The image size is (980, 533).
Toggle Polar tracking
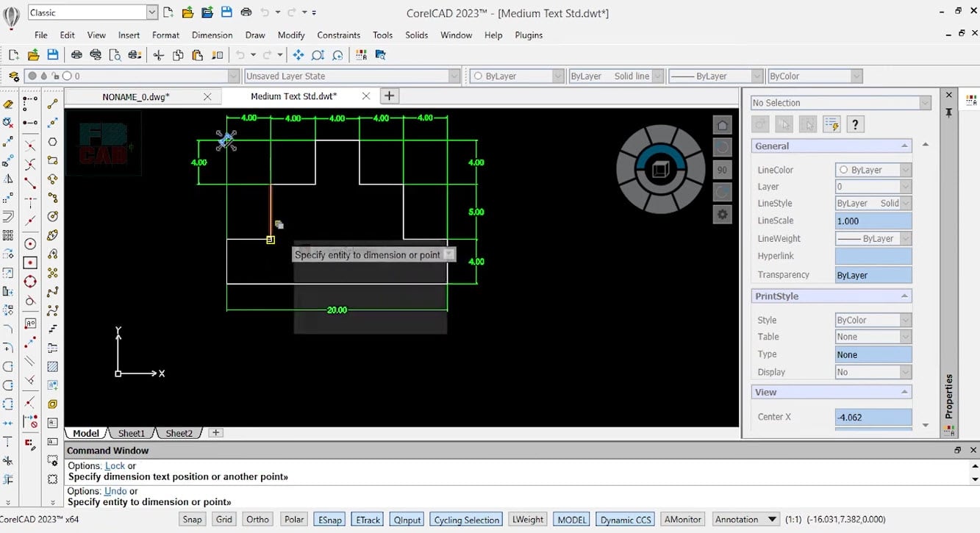(x=294, y=519)
